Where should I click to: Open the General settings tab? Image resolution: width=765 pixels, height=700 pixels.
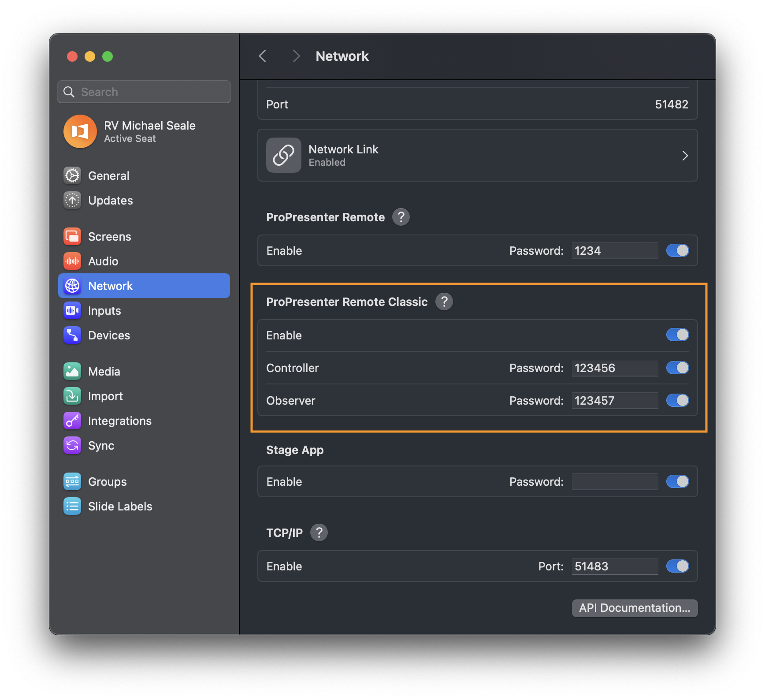click(108, 175)
